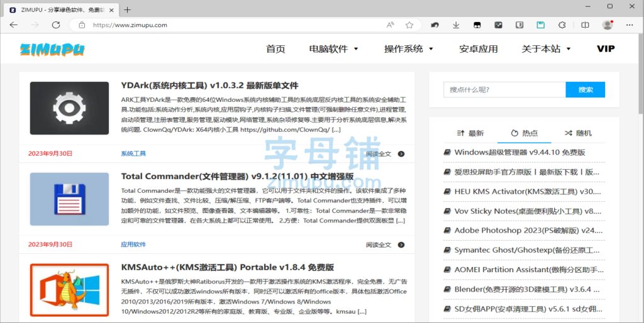
Task: Switch to the 热点 sidebar tab
Action: pyautogui.click(x=525, y=133)
